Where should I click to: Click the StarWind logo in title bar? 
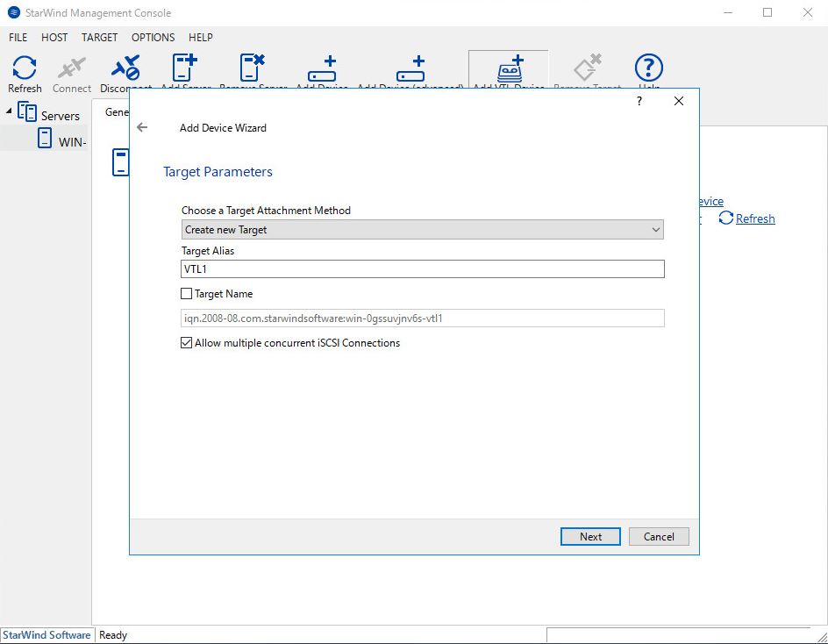tap(14, 12)
